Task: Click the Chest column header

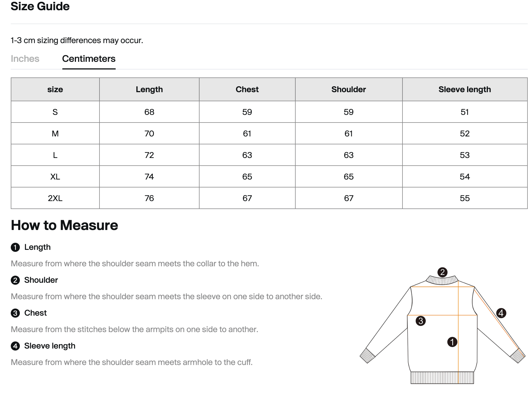Action: point(247,89)
